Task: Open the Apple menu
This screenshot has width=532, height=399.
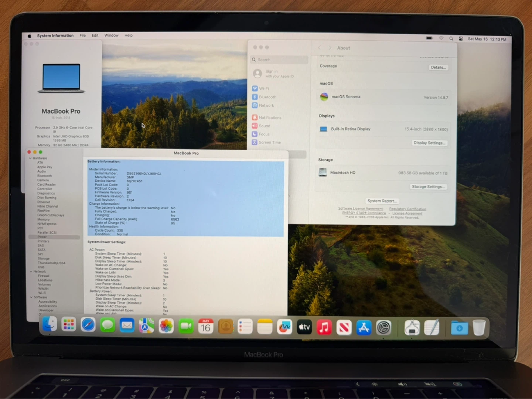Action: tap(29, 36)
